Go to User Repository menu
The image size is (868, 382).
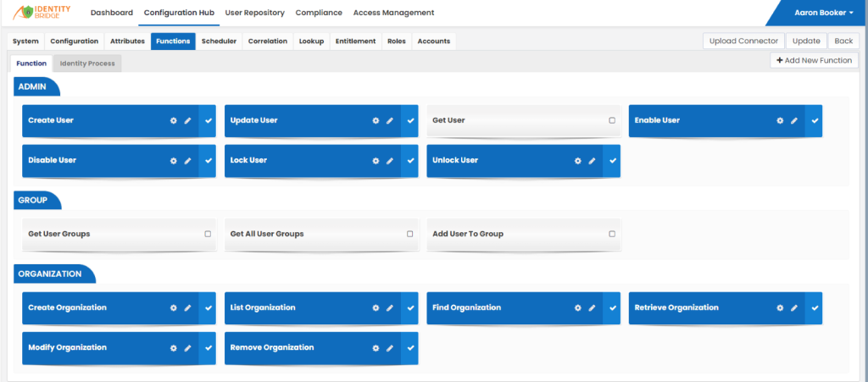coord(254,13)
